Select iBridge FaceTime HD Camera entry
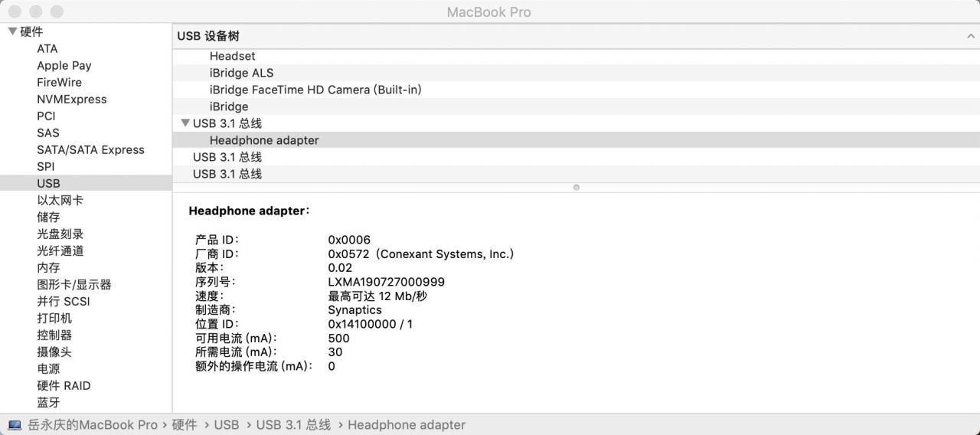Viewport: 980px width, 435px height. [x=576, y=90]
